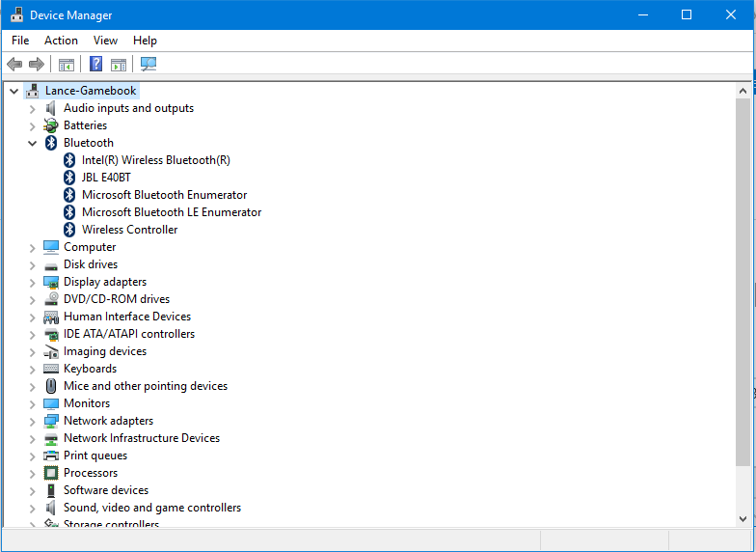Image resolution: width=756 pixels, height=552 pixels.
Task: Maximize the Device Manager window
Action: click(687, 15)
